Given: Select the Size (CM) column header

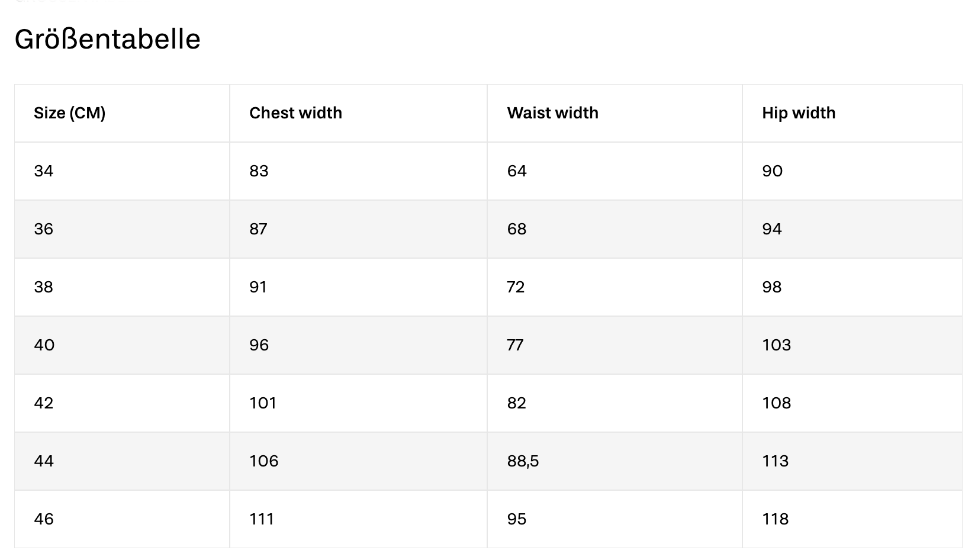Looking at the screenshot, I should 69,113.
